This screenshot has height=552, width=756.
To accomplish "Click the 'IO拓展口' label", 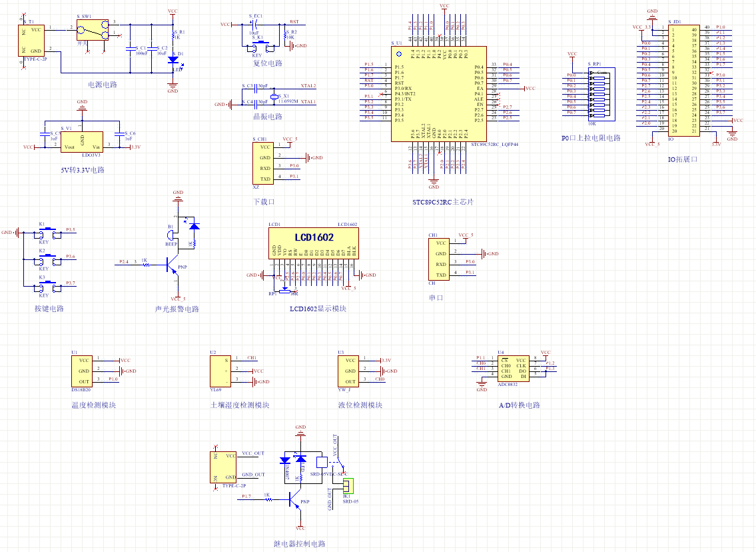I will coord(683,159).
